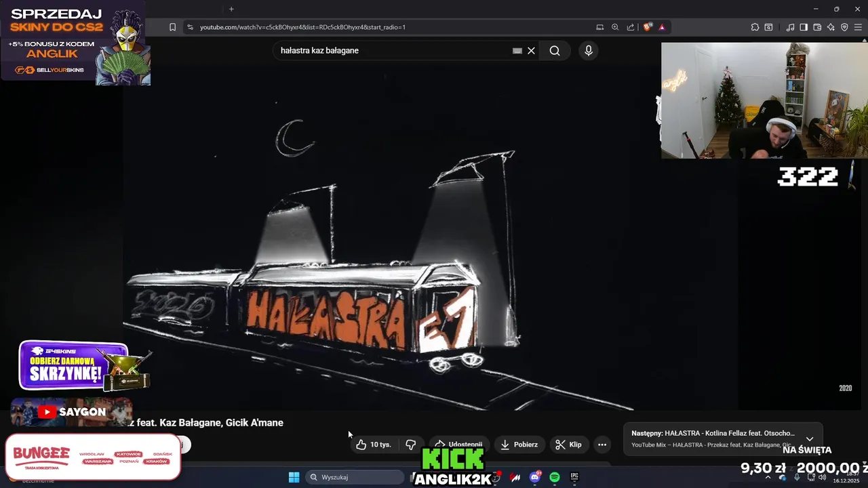This screenshot has height=488, width=868.
Task: Open a new browser tab with plus
Action: point(231,9)
